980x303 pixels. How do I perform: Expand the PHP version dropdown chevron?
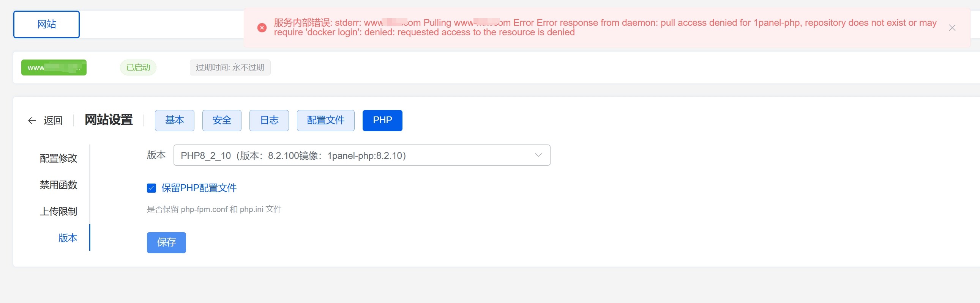[538, 155]
